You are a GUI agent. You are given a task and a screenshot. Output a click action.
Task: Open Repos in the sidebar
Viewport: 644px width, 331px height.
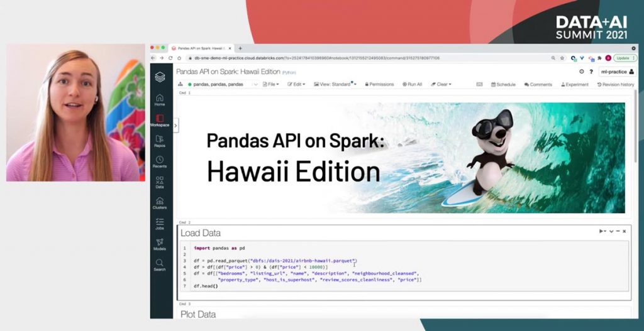tap(160, 141)
